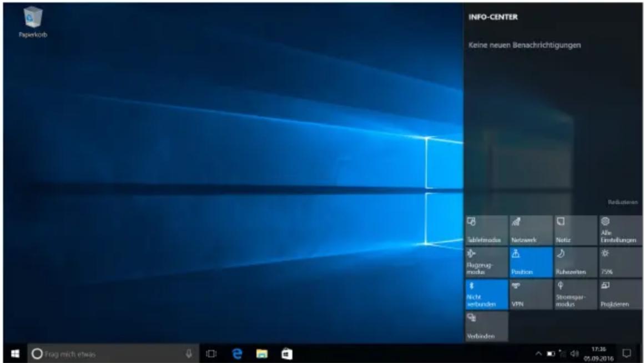Toggle the VPN quick action tile

click(531, 294)
